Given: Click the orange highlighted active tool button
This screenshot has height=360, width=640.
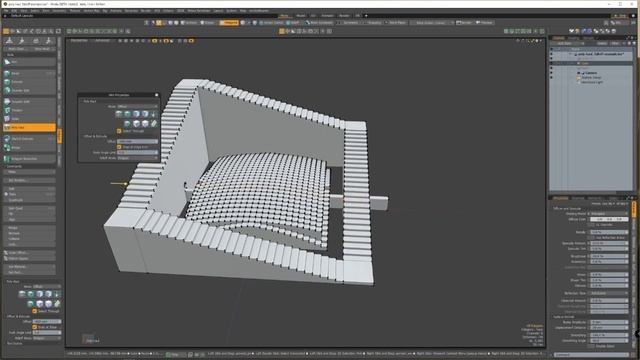Looking at the screenshot, I should point(29,127).
